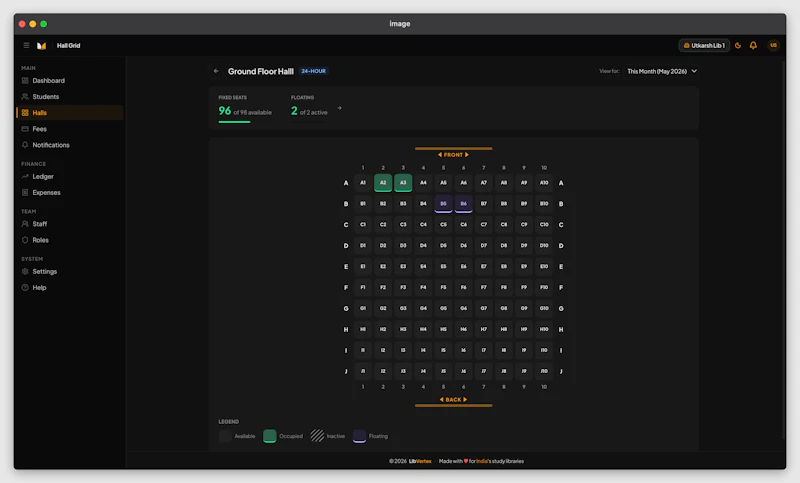This screenshot has height=483, width=800.
Task: Click the Floating legend swatch
Action: click(x=359, y=436)
